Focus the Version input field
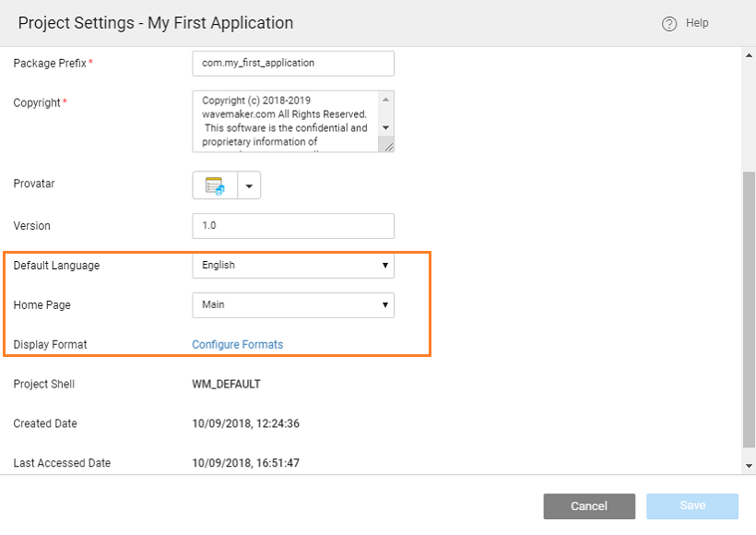Screen dimensions: 756x535 coord(292,226)
